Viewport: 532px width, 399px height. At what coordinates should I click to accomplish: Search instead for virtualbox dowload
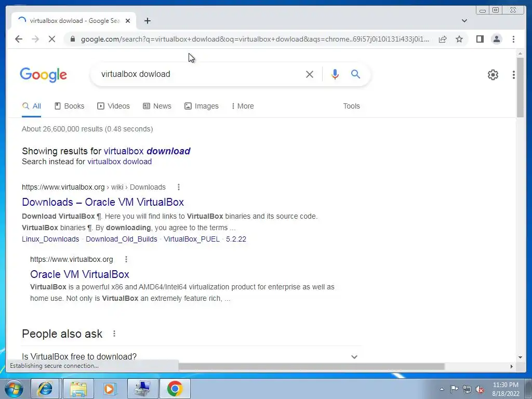click(x=119, y=162)
